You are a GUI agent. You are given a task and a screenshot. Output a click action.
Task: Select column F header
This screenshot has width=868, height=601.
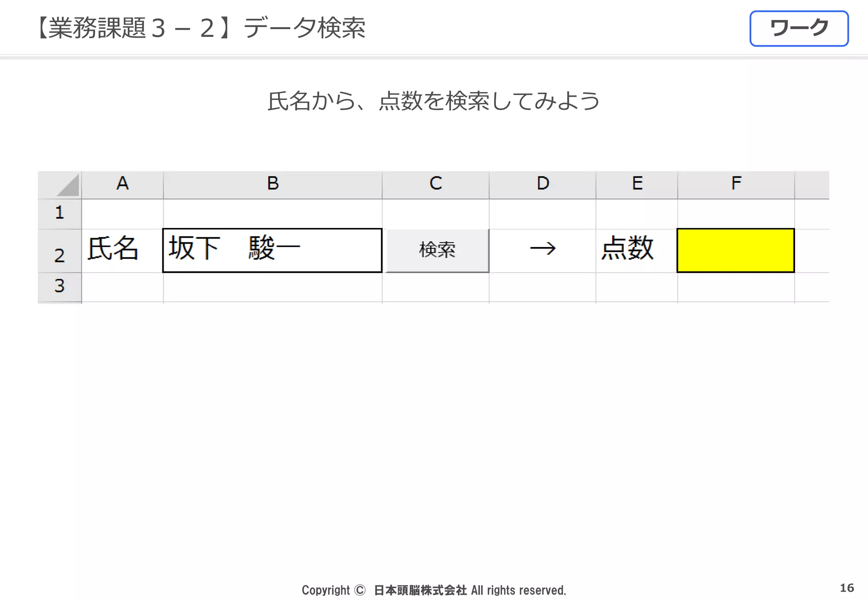click(736, 184)
